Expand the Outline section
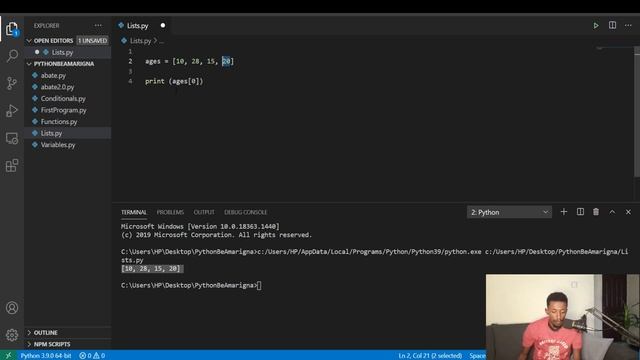The width and height of the screenshot is (640, 360). tap(67, 333)
